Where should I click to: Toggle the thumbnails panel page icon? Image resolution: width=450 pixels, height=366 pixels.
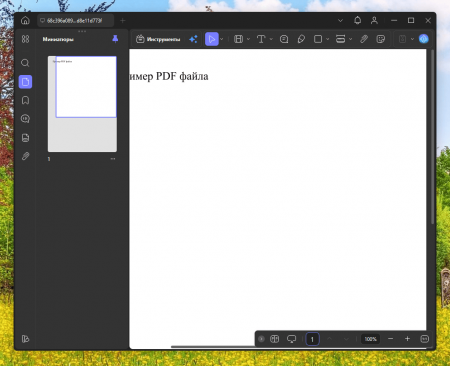pos(25,82)
